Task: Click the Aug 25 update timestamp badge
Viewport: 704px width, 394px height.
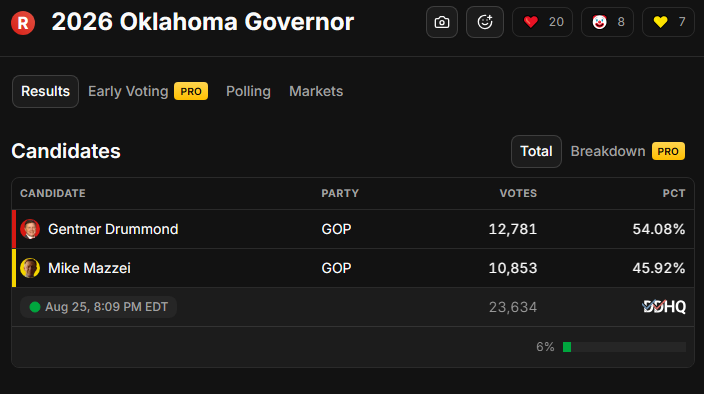Action: click(98, 307)
